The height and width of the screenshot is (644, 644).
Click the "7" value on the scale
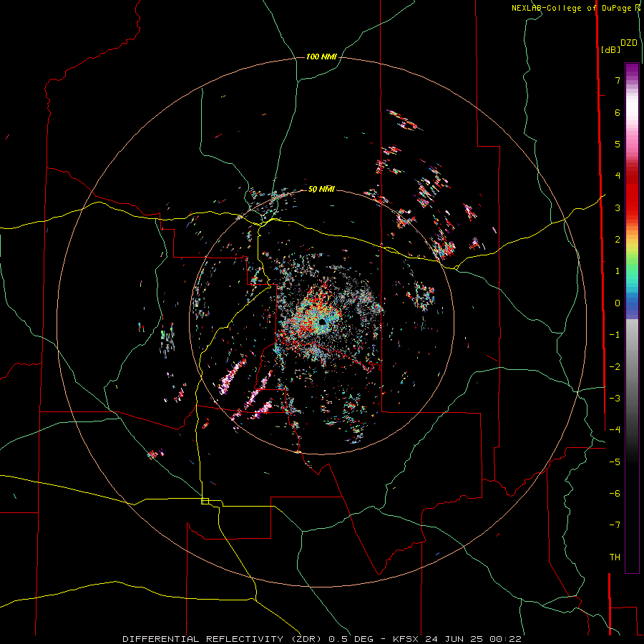coord(618,80)
